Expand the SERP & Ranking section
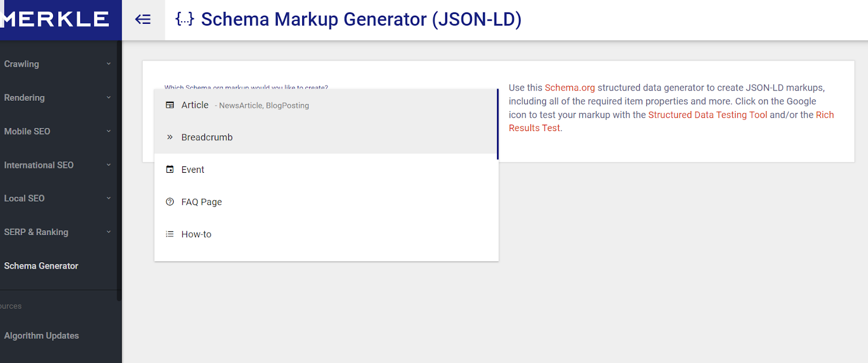 [108, 232]
